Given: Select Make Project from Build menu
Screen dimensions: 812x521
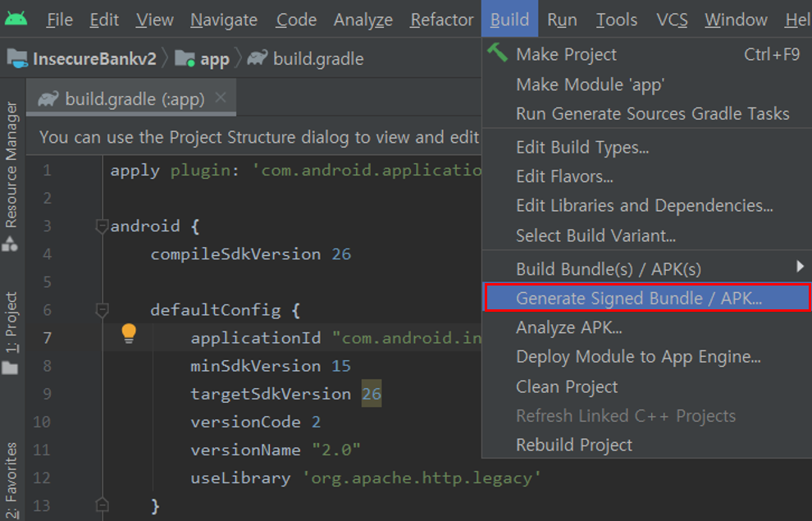Looking at the screenshot, I should tap(647, 54).
